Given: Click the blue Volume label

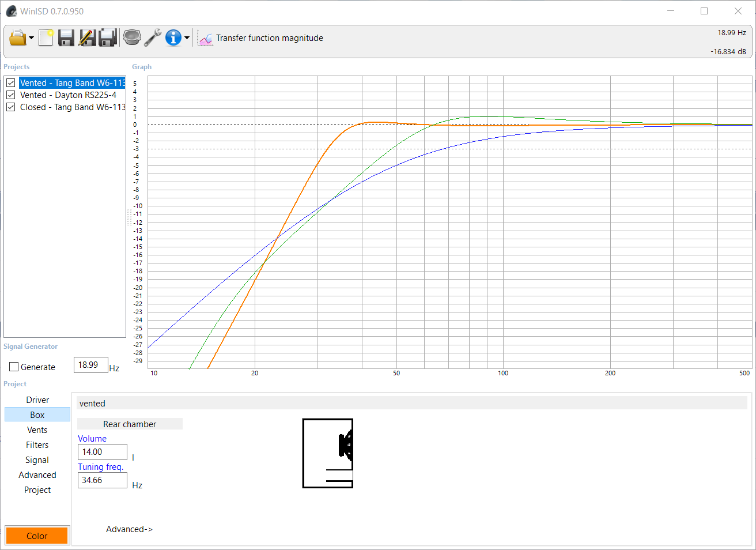Looking at the screenshot, I should click(x=92, y=439).
